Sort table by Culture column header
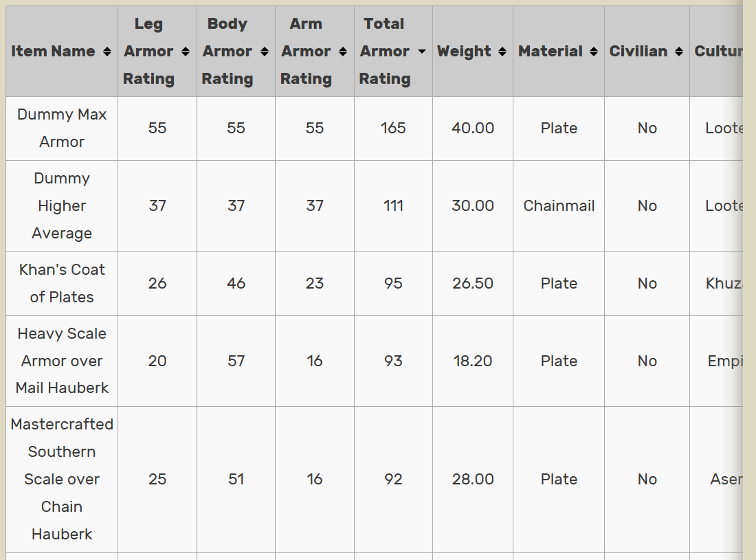This screenshot has height=560, width=756. [x=718, y=52]
